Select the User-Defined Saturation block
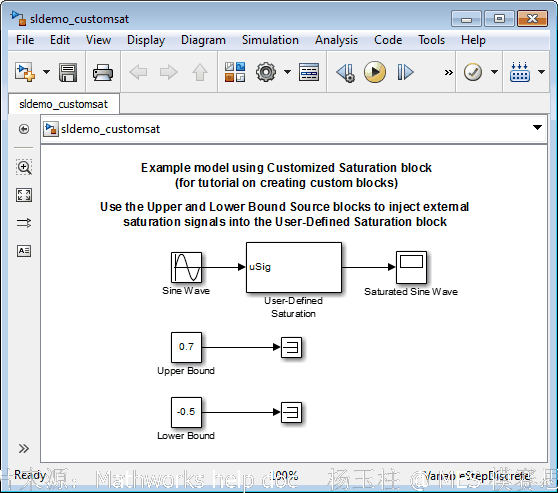This screenshot has height=493, width=558. click(x=294, y=267)
